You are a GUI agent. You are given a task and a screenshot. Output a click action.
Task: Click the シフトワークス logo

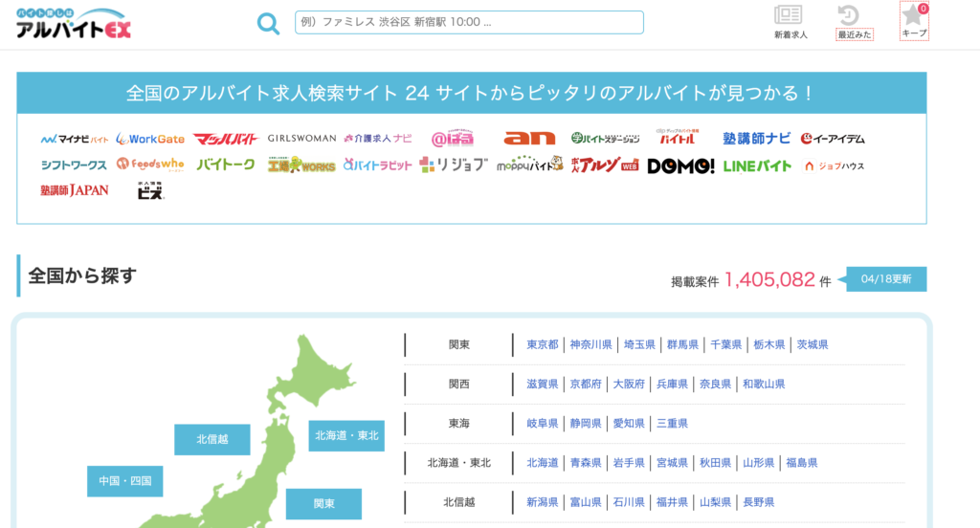tap(74, 165)
